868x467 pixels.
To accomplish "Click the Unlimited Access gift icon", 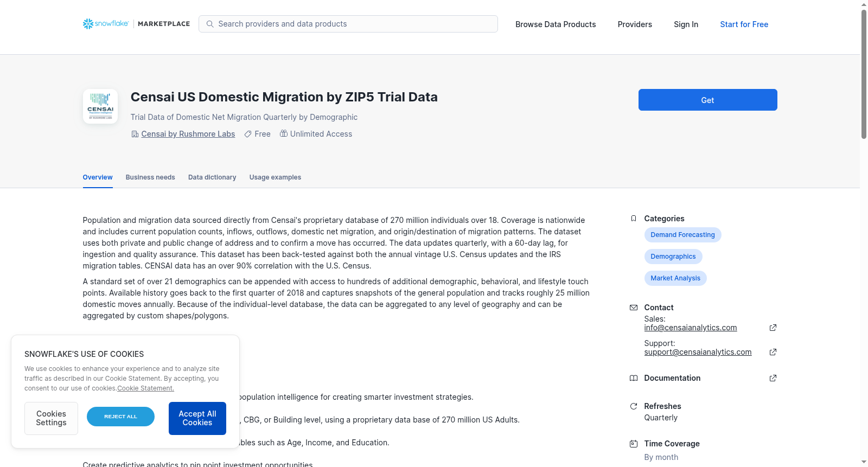I will click(284, 133).
